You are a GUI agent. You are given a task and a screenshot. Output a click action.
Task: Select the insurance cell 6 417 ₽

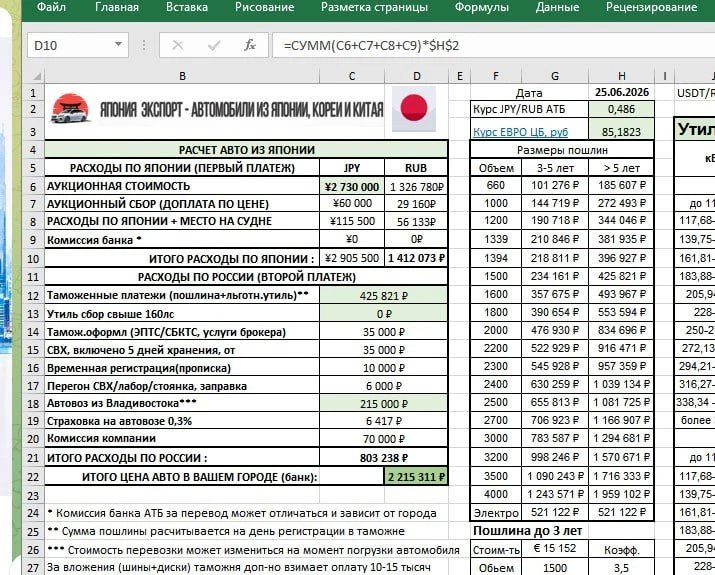pyautogui.click(x=383, y=421)
